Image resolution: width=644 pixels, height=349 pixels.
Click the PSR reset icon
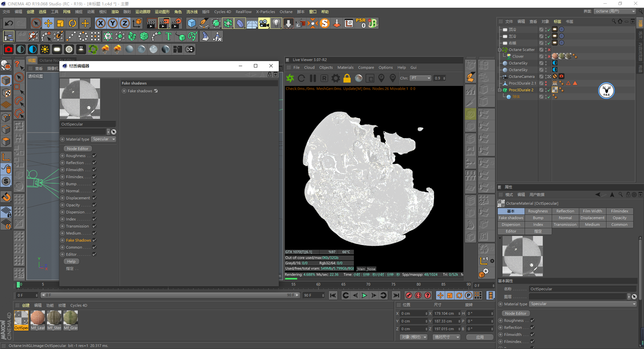pyautogui.click(x=361, y=23)
